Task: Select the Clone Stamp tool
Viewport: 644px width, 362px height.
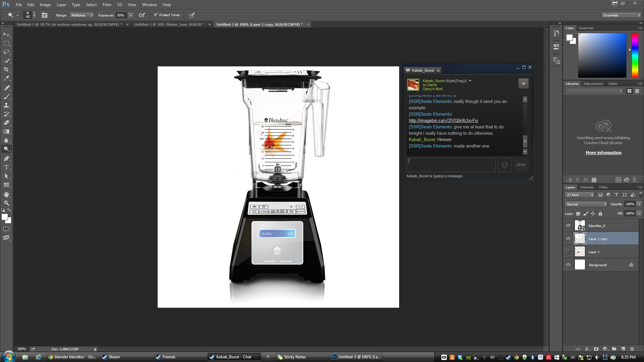Action: point(6,105)
